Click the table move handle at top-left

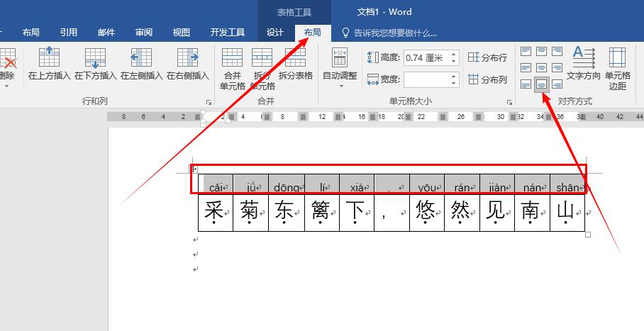coord(194,169)
